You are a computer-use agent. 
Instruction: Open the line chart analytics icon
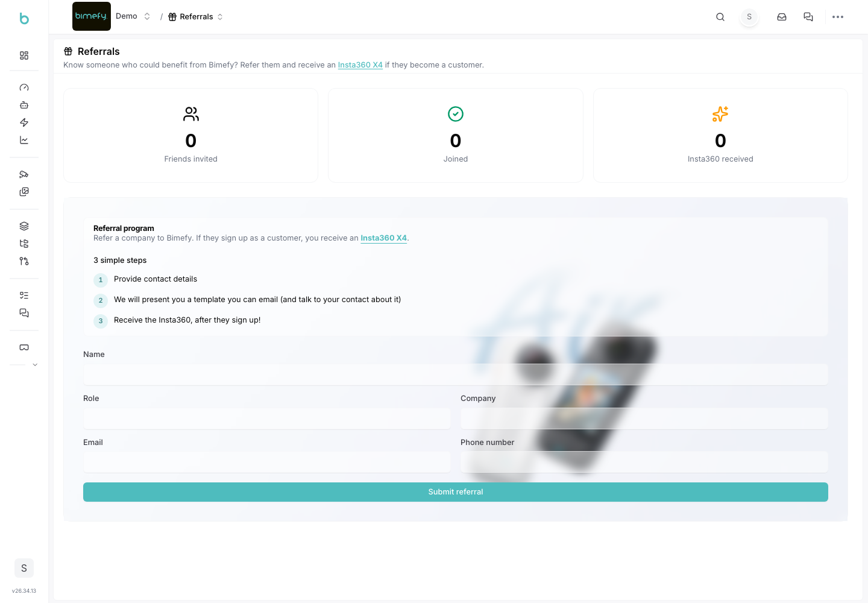[x=24, y=140]
